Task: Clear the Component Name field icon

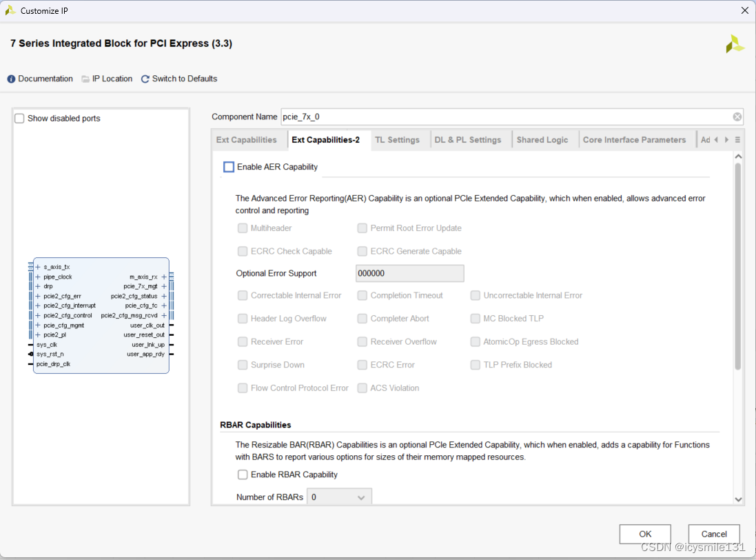Action: [x=737, y=117]
